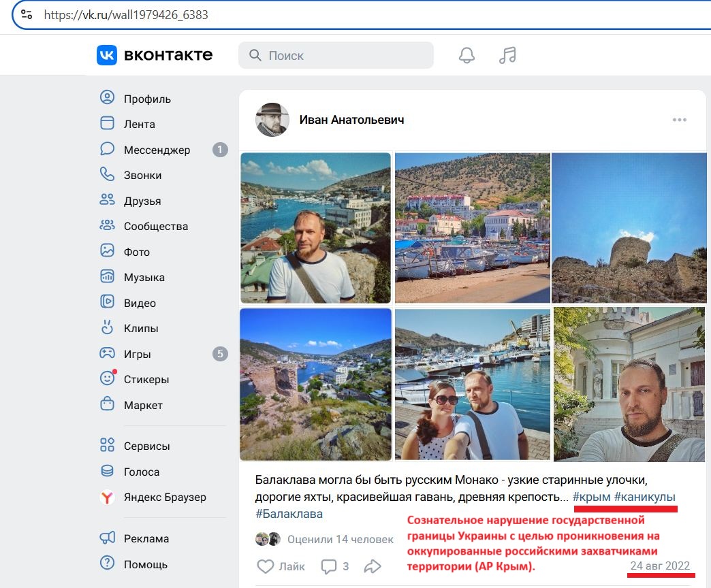Open Помощь menu item
The width and height of the screenshot is (711, 588).
pos(146,565)
